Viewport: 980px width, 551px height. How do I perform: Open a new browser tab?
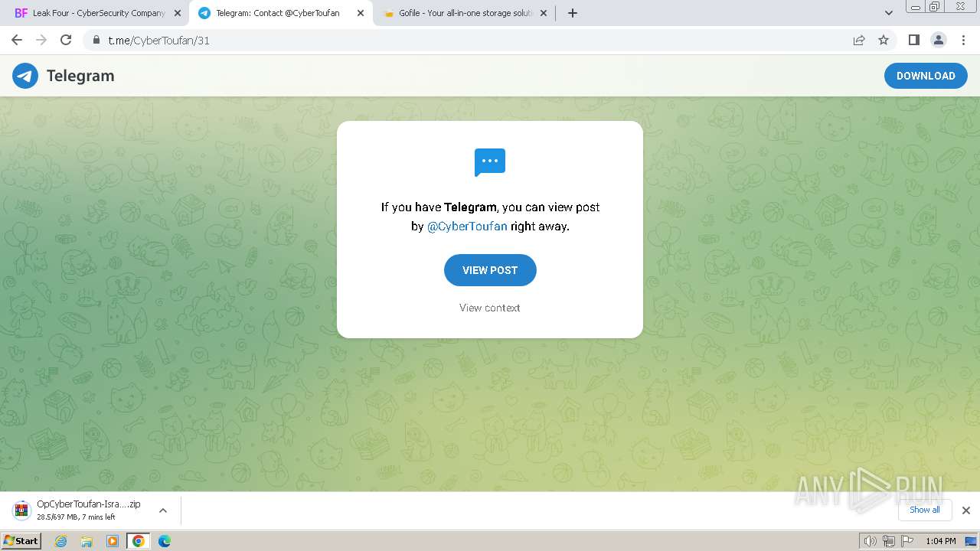pos(573,13)
